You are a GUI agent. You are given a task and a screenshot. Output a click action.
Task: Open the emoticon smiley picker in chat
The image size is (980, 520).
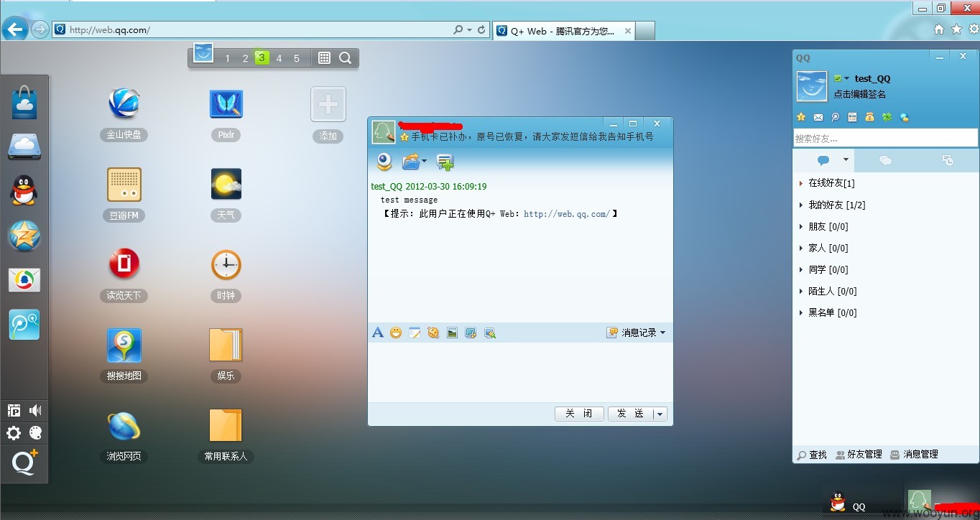[x=396, y=333]
